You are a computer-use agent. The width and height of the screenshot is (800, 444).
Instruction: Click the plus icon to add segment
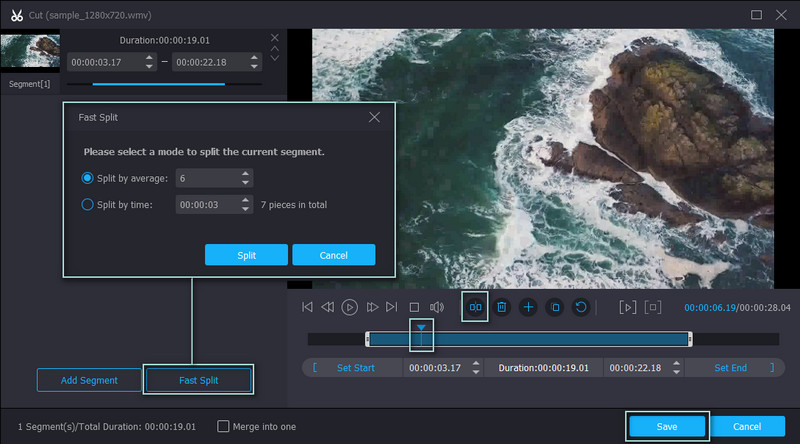coord(528,307)
